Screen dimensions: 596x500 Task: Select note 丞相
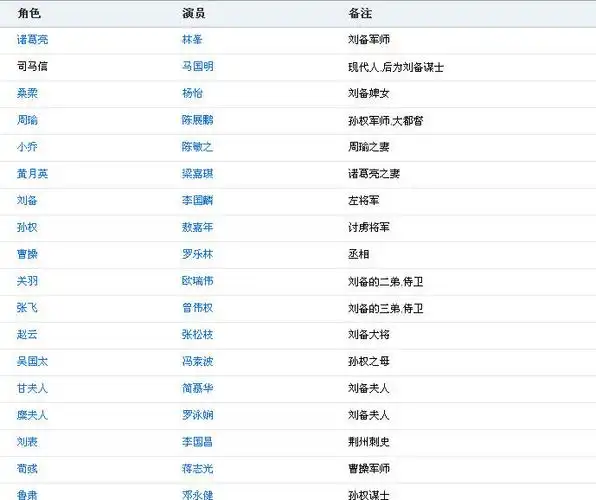coord(358,254)
